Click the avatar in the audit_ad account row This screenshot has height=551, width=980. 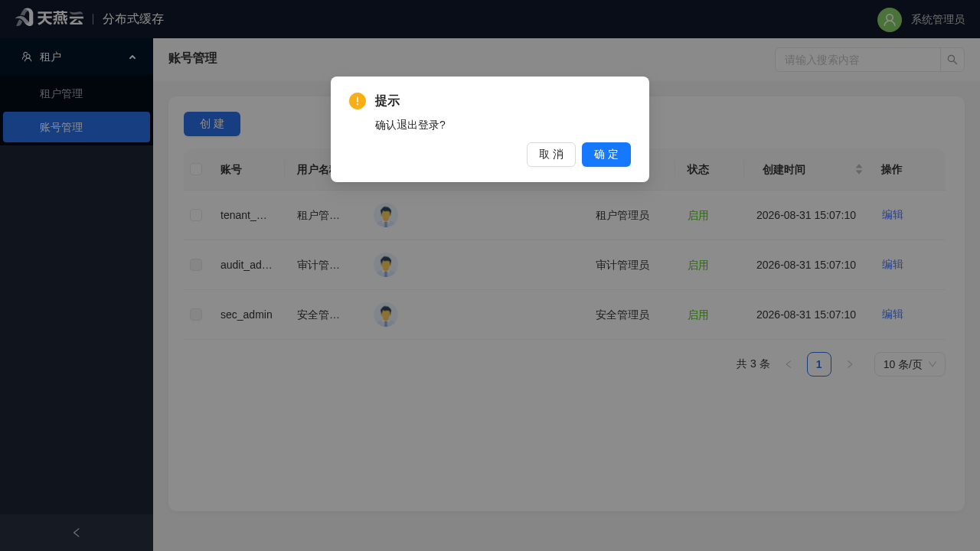[x=386, y=265]
